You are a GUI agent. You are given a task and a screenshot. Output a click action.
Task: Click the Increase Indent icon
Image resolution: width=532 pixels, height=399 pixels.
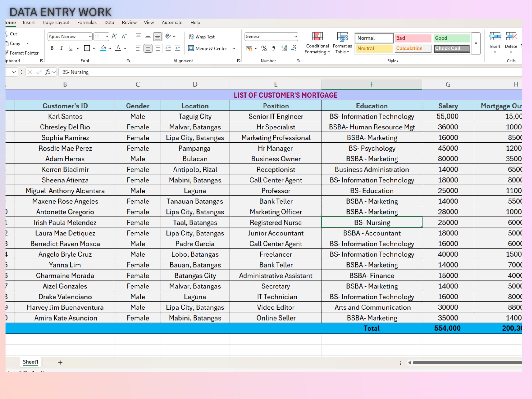point(178,48)
